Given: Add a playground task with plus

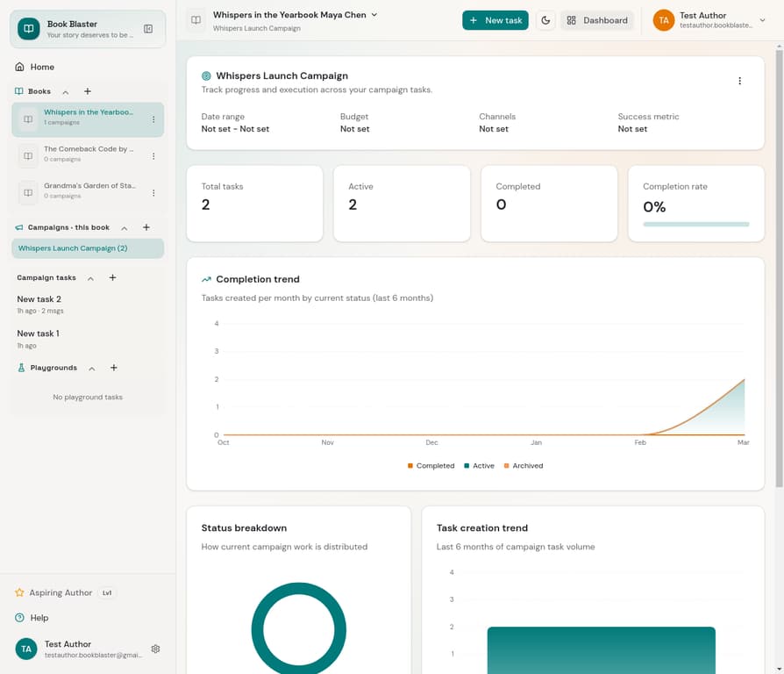Looking at the screenshot, I should point(114,368).
